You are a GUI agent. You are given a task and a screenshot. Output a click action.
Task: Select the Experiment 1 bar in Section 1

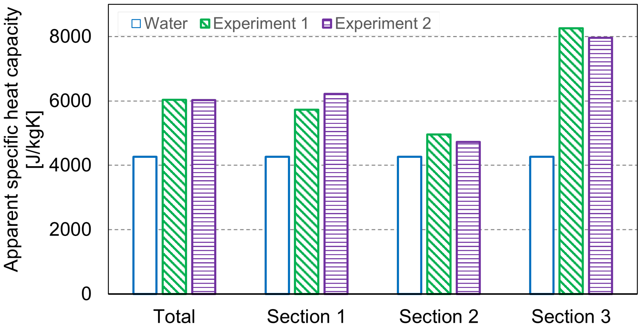pos(306,202)
